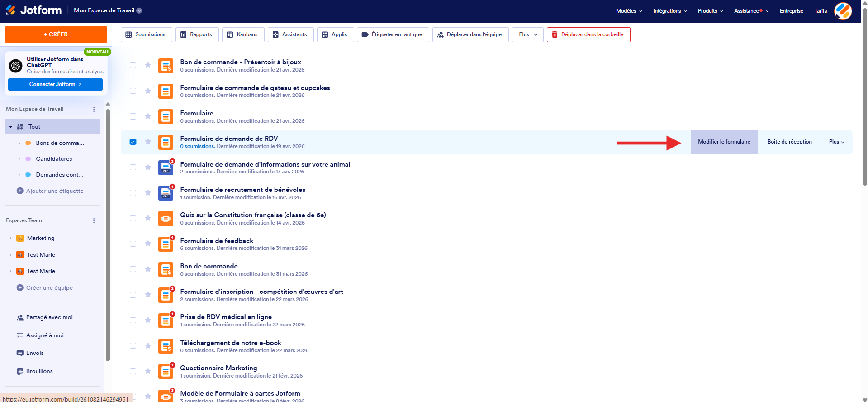The image size is (868, 402).
Task: Star the Formulaire de commande de gâteau form
Action: coord(148,91)
